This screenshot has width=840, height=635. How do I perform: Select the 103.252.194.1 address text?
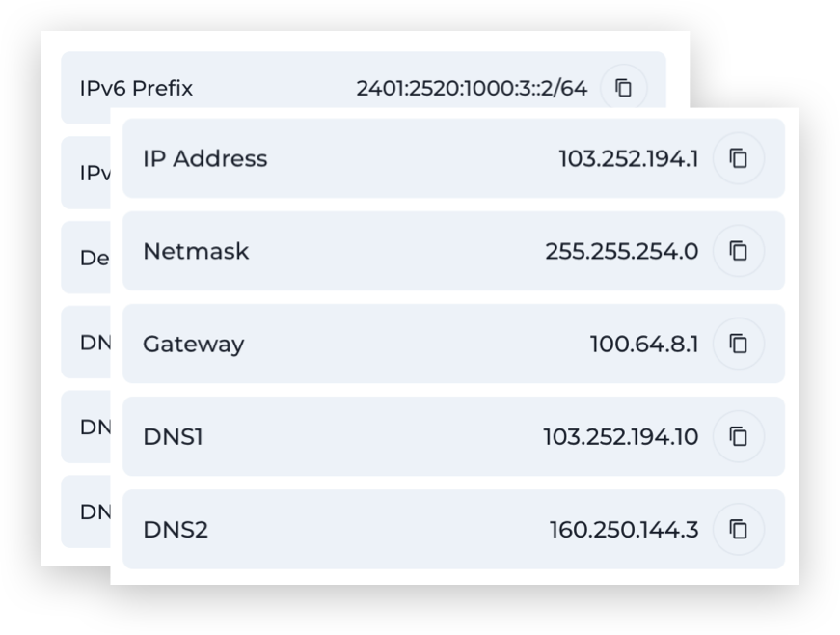628,158
